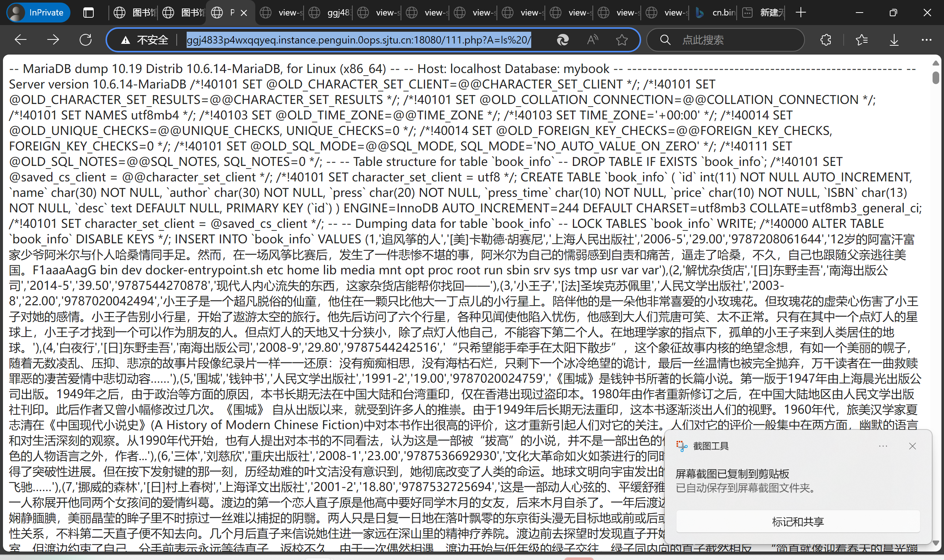Click the InPrivate profile button

tap(38, 13)
